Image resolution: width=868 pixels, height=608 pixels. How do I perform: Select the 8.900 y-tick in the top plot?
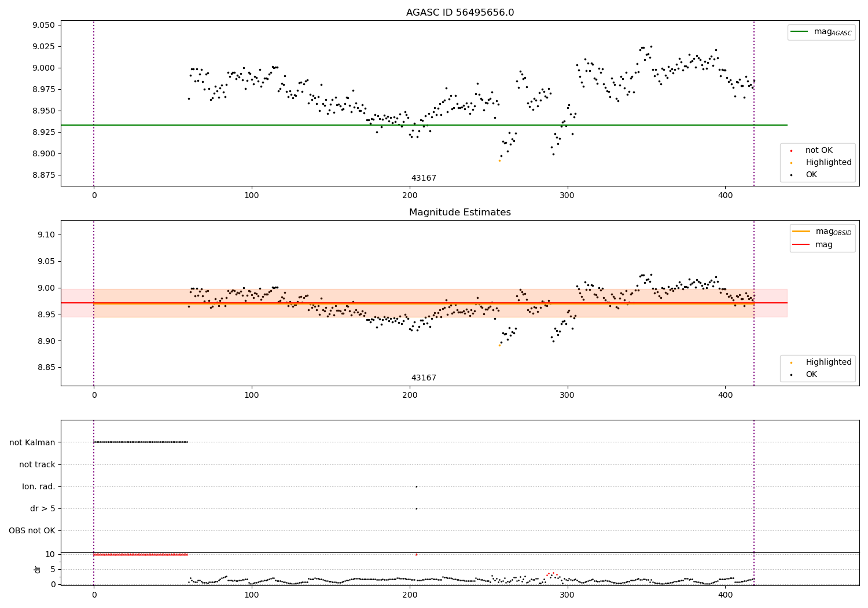(x=43, y=153)
